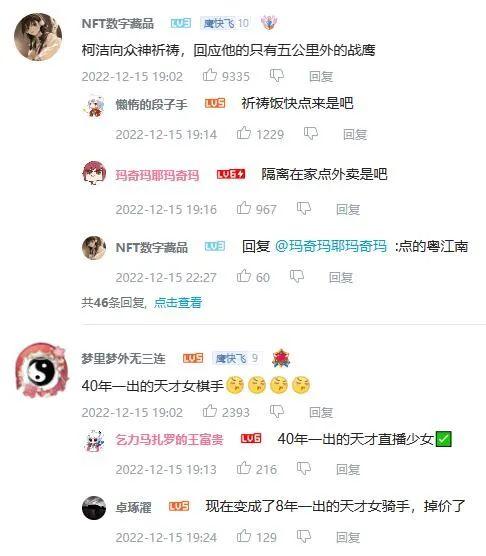486x556 pixels.
Task: Like the comment with 9335 likes
Action: (x=210, y=75)
